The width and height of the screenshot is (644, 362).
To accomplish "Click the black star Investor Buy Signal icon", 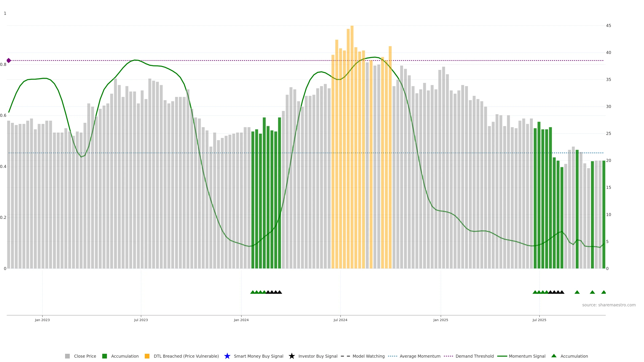I will (291, 356).
